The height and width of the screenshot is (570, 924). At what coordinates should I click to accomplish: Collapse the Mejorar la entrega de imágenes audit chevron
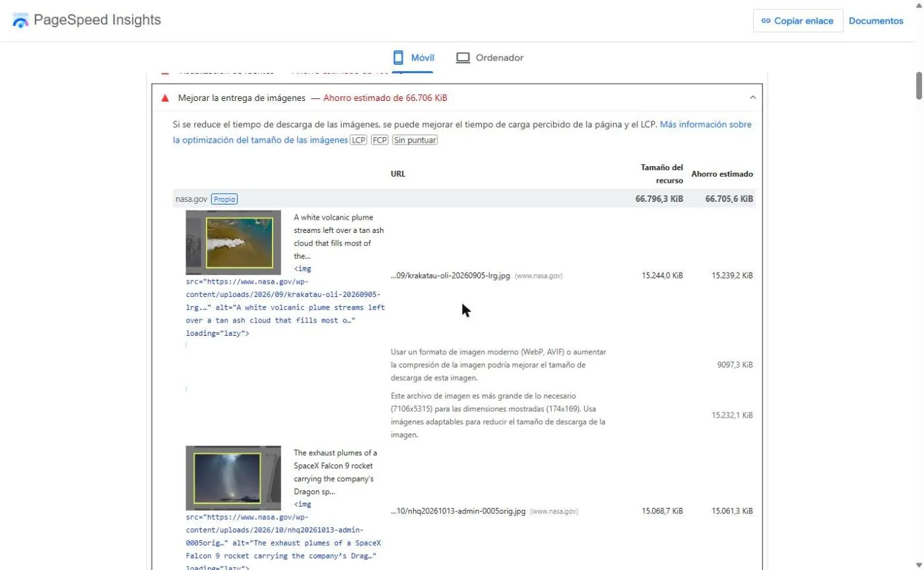752,98
